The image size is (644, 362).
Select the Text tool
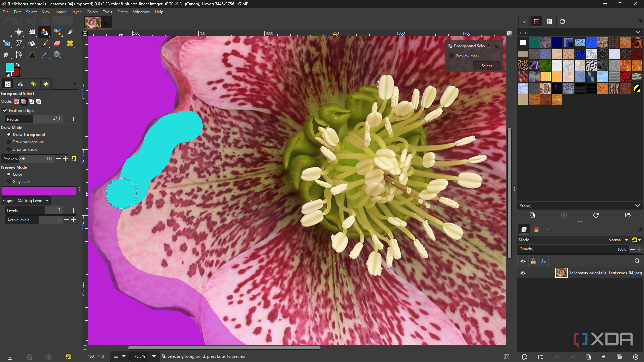click(32, 55)
